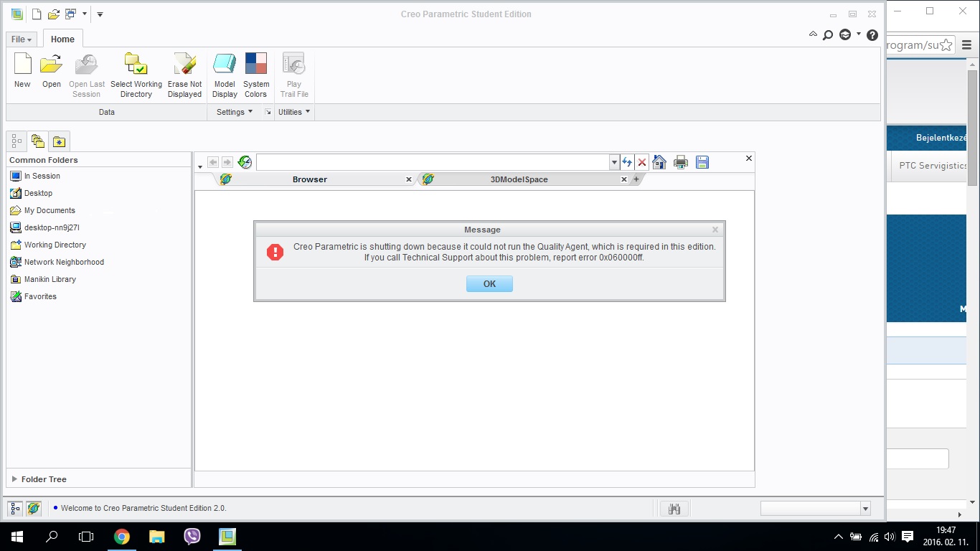Click the open icon in quick access toolbar

[53, 14]
